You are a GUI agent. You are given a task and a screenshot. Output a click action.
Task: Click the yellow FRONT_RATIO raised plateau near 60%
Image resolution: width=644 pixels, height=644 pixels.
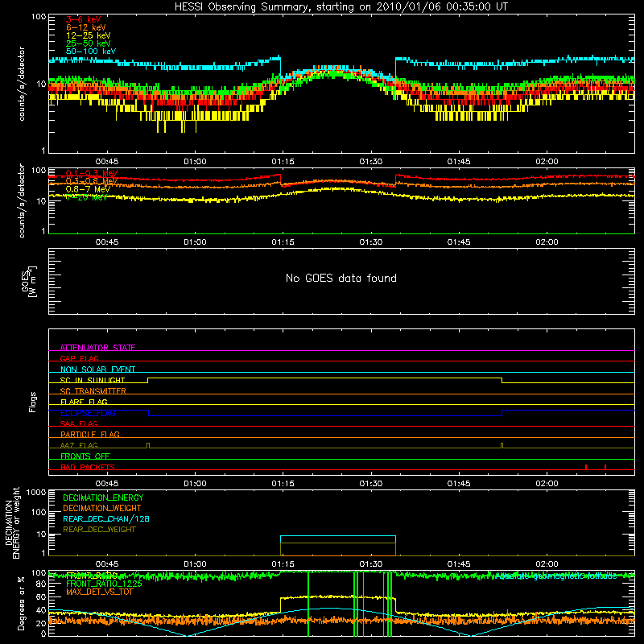[x=338, y=597]
